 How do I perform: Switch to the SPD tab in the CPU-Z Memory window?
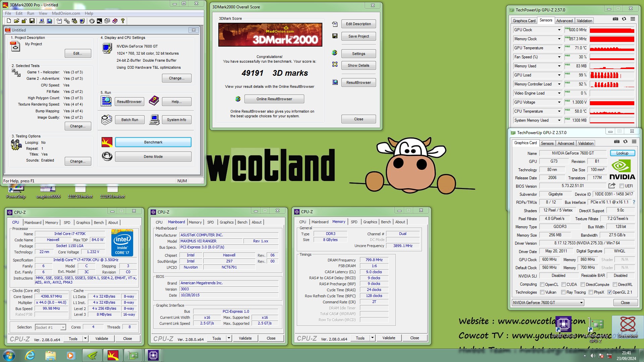(354, 222)
